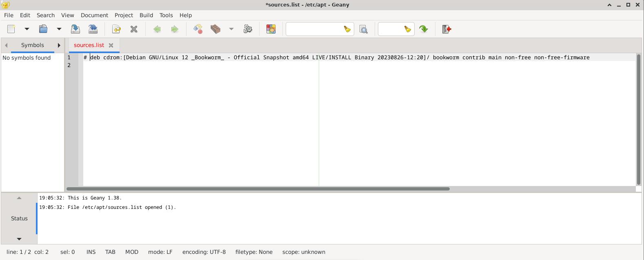Click the horizontal editor scrollbar
Screen dimensions: 644x260
[258, 189]
